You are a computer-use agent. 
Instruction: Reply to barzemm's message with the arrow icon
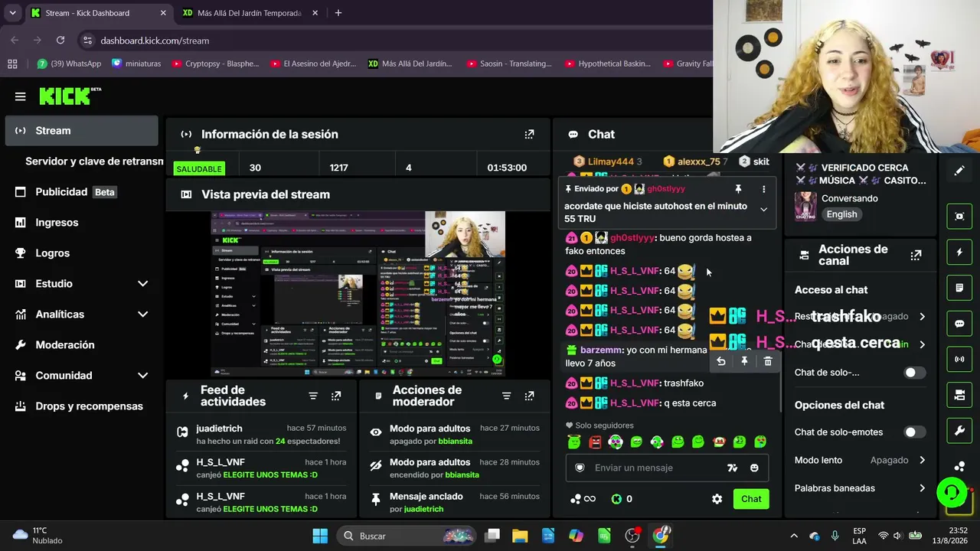pos(720,361)
